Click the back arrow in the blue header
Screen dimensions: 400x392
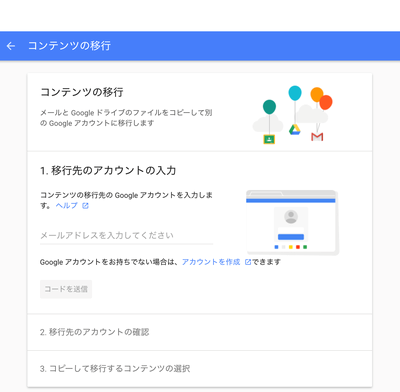pyautogui.click(x=11, y=46)
